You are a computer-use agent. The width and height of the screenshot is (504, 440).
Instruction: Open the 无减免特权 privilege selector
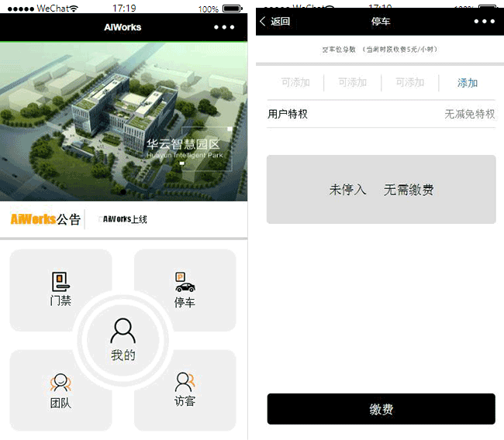pyautogui.click(x=469, y=114)
